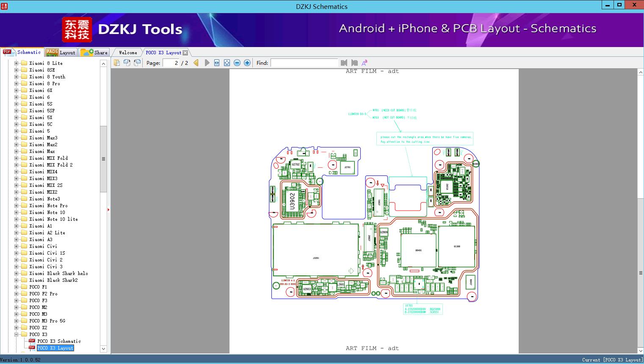644x364 pixels.
Task: Zoom out of the layout
Action: [237, 63]
